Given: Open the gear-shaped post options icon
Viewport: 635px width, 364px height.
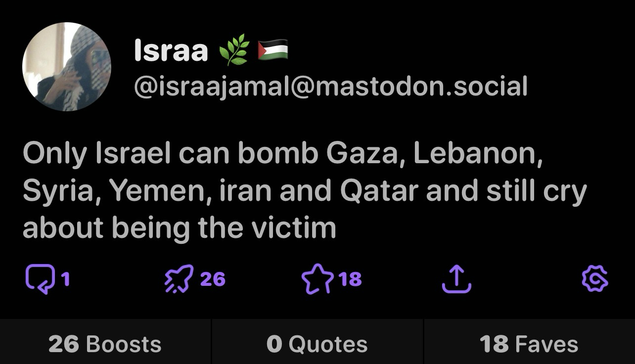Looking at the screenshot, I should pyautogui.click(x=594, y=279).
